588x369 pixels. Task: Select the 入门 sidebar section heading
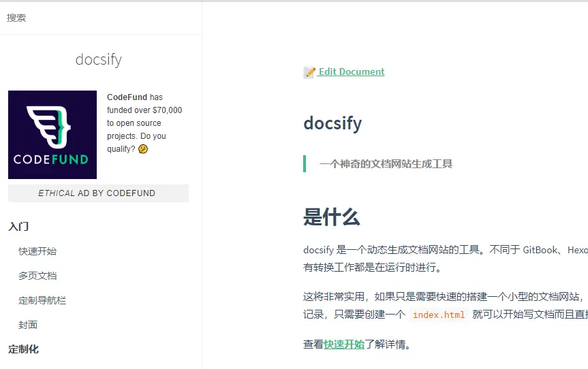click(18, 226)
